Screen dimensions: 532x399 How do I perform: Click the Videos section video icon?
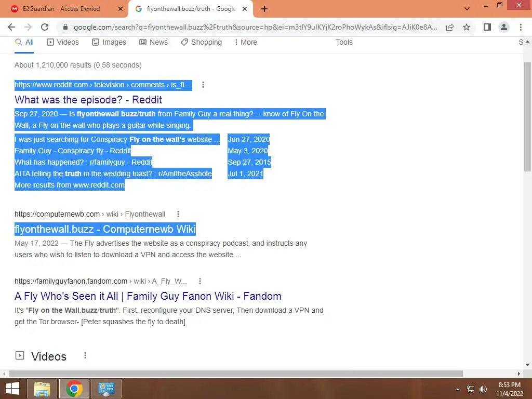pyautogui.click(x=20, y=355)
